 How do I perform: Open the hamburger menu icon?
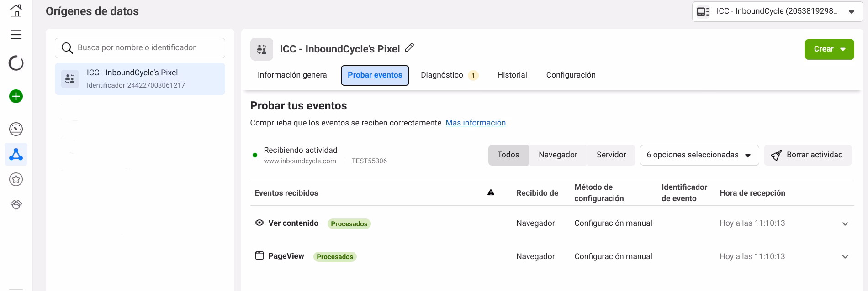tap(16, 35)
